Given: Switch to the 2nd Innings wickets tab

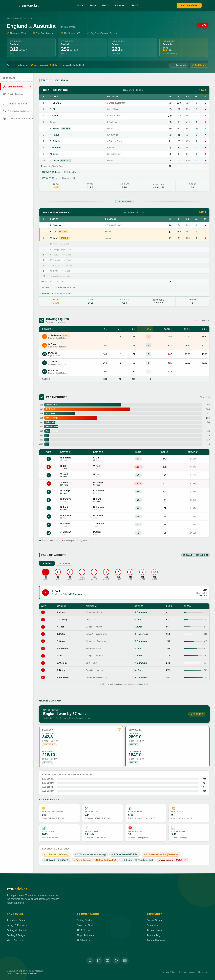Looking at the screenshot, I should pyautogui.click(x=64, y=563).
